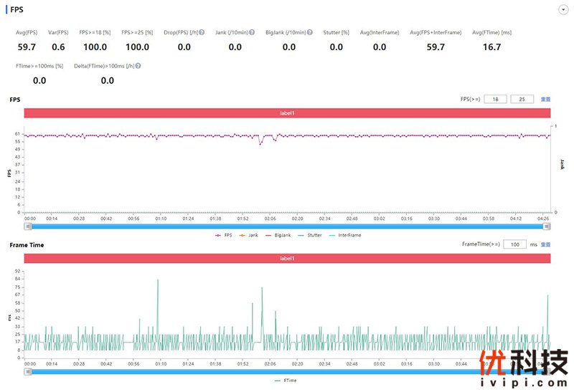
Task: Select label1 bar above FPS chart
Action: click(x=287, y=113)
